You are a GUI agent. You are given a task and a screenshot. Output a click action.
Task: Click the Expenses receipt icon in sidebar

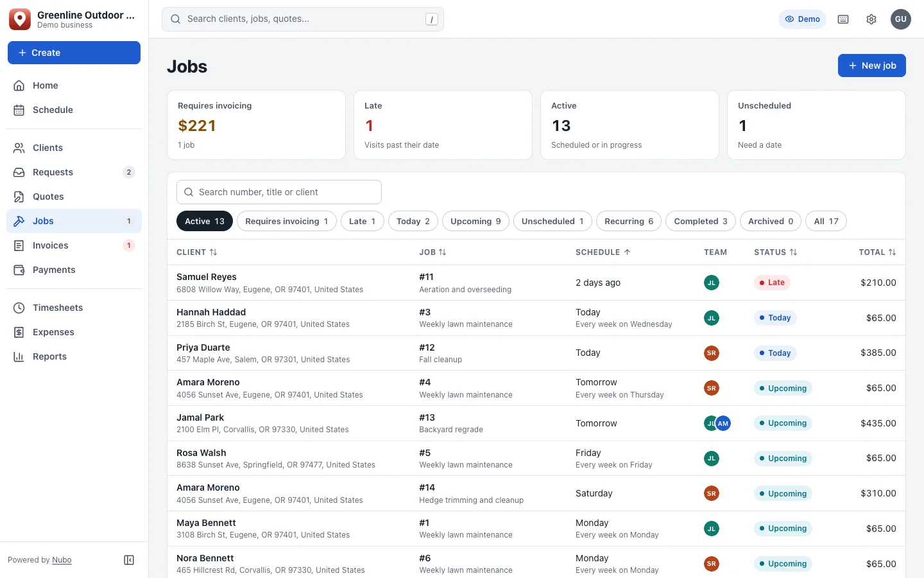(x=19, y=332)
